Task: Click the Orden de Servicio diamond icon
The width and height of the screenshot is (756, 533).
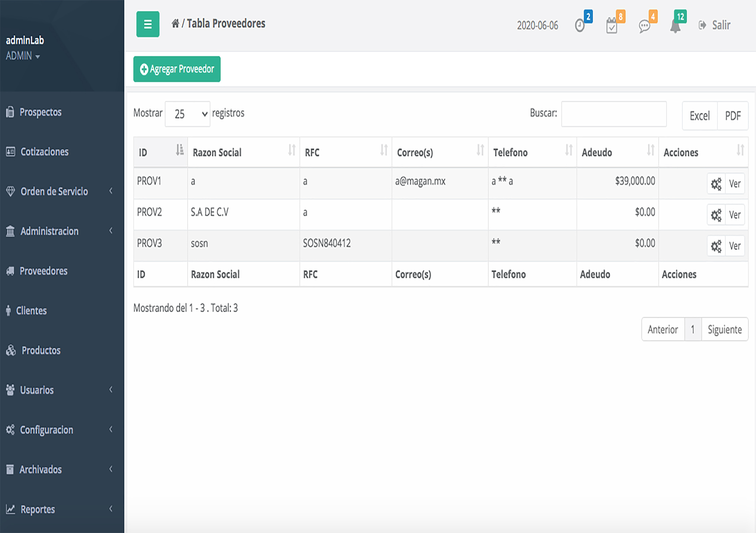Action: 10,191
